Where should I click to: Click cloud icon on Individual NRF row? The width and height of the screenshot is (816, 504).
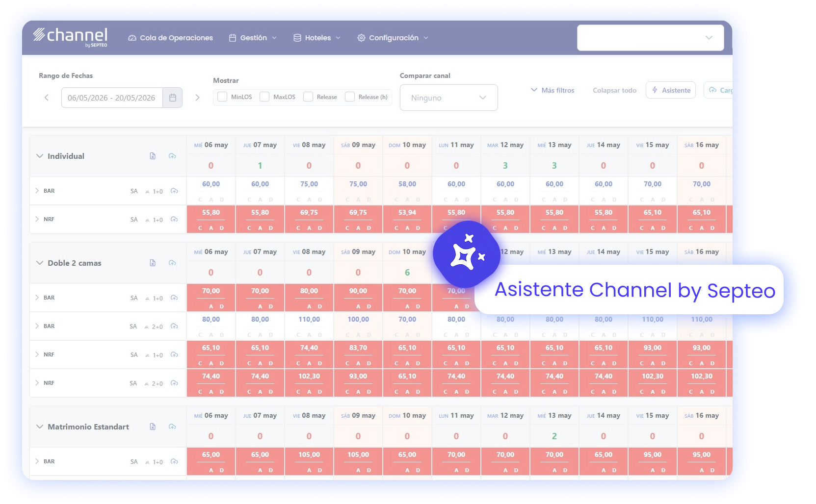(x=174, y=219)
